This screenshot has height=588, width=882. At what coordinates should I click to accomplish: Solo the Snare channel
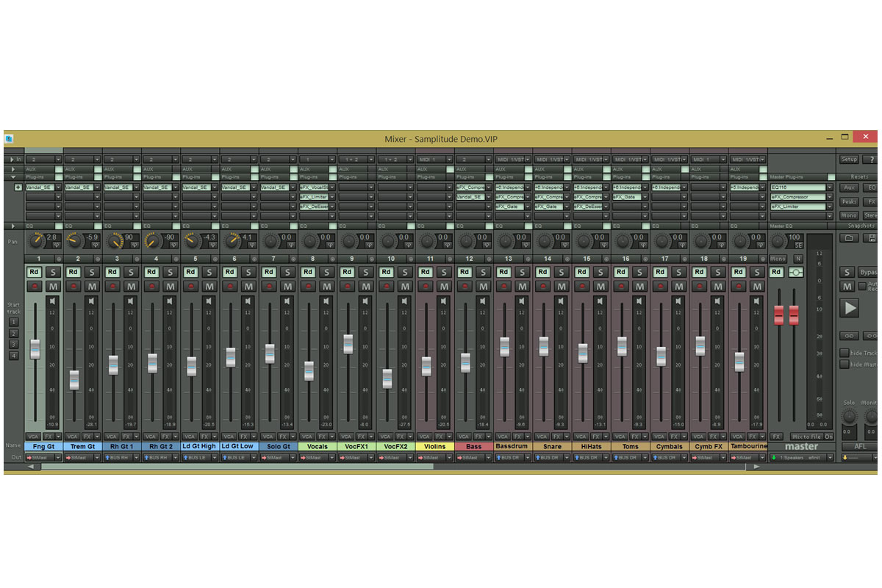click(x=562, y=271)
